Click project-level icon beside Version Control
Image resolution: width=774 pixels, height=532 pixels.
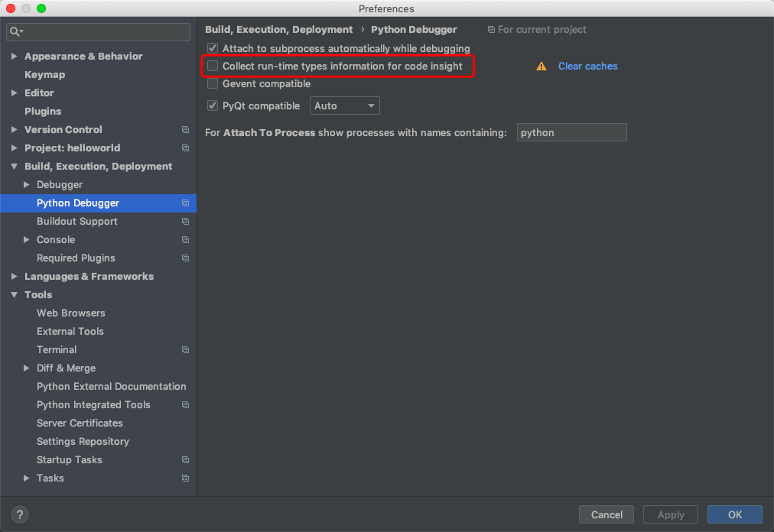tap(186, 130)
